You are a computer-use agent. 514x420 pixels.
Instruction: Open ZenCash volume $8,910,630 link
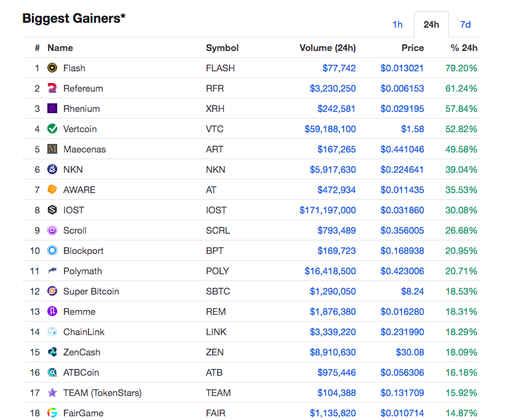pos(333,352)
